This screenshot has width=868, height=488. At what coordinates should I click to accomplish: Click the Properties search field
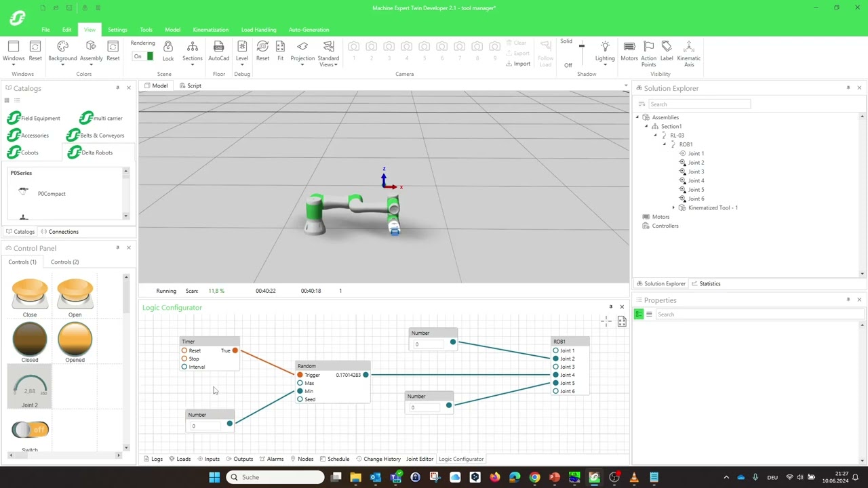click(759, 314)
